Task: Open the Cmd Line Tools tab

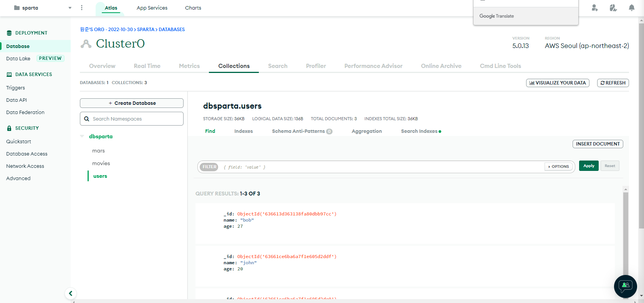Action: click(500, 66)
